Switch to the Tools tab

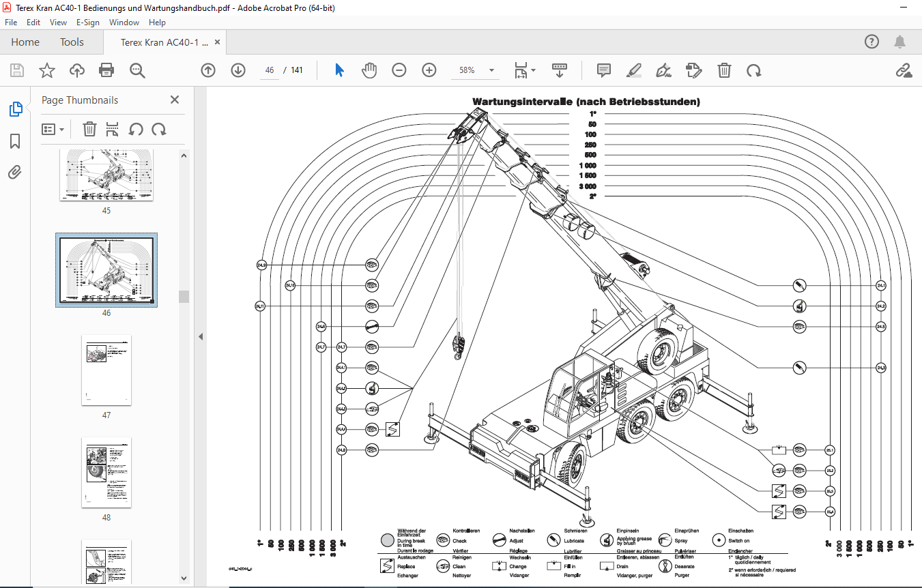tap(72, 42)
